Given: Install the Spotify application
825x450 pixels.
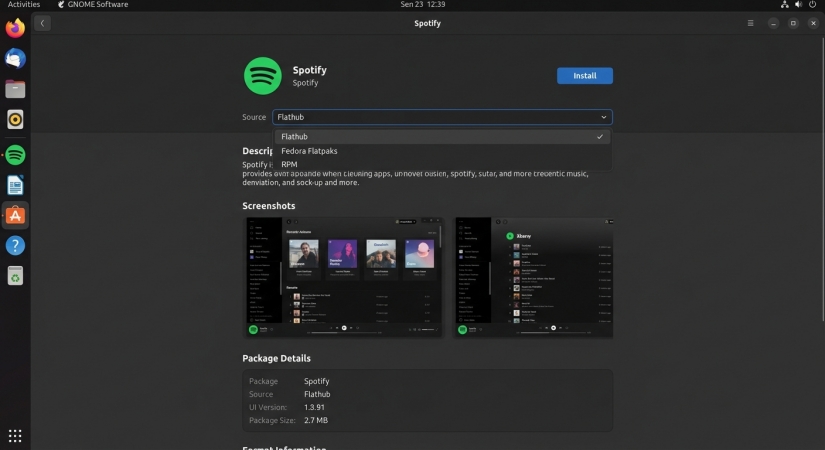Looking at the screenshot, I should tap(585, 76).
